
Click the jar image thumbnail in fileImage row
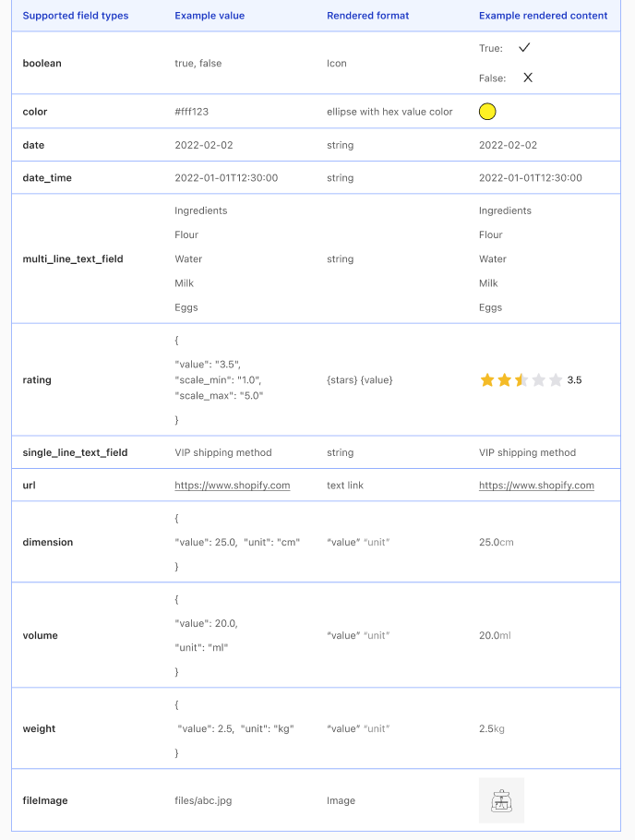(x=501, y=800)
